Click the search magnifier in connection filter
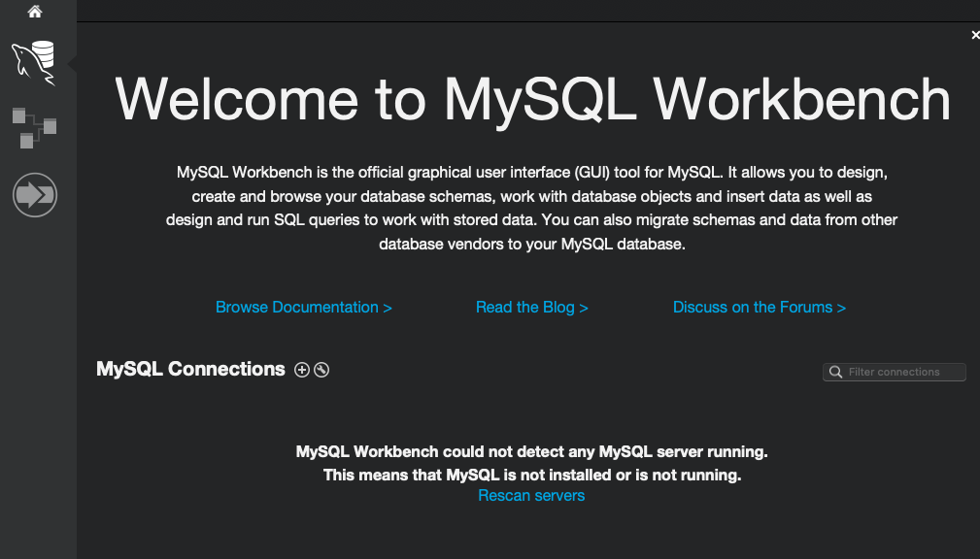Image resolution: width=980 pixels, height=559 pixels. (835, 373)
